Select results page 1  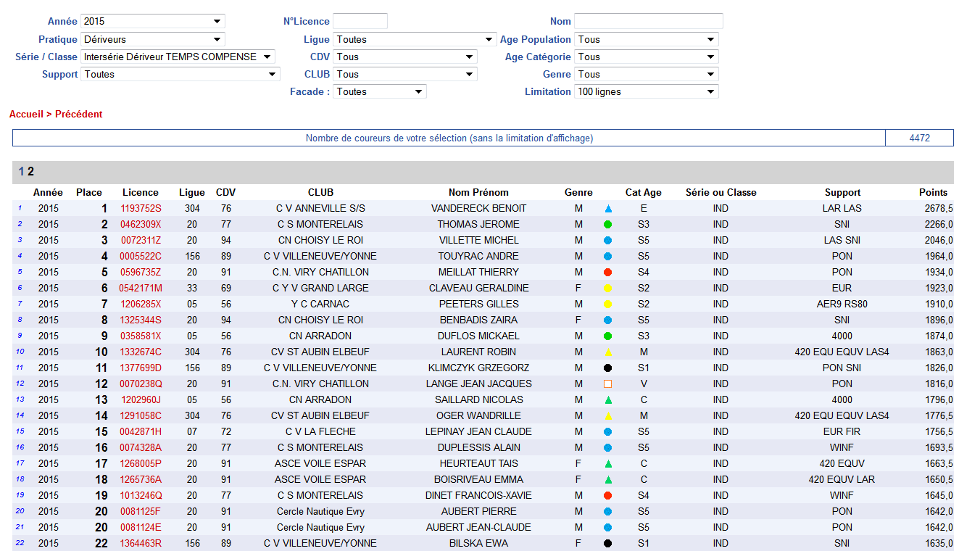point(22,172)
